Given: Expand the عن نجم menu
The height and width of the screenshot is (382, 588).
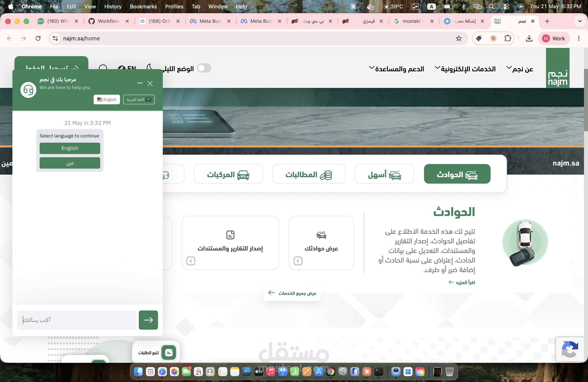Looking at the screenshot, I should 520,69.
